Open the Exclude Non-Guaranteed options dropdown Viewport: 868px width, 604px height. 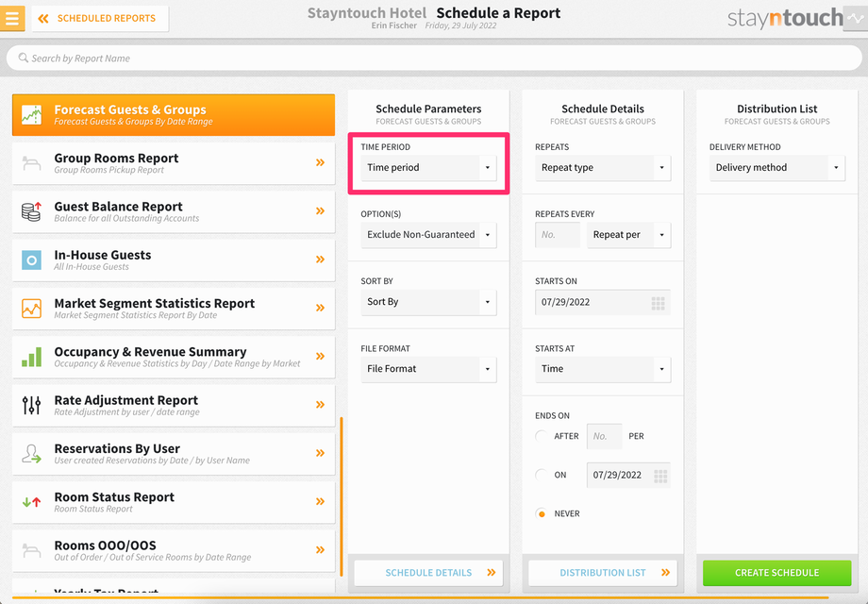coord(428,235)
